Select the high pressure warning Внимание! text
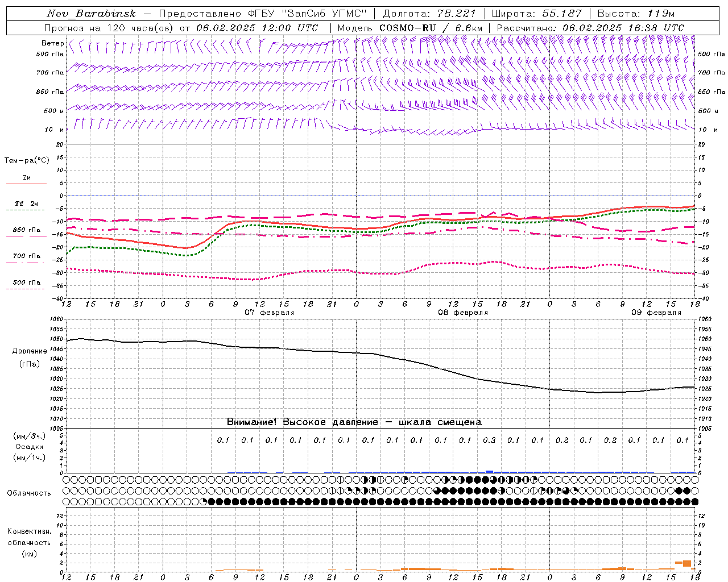 354,422
